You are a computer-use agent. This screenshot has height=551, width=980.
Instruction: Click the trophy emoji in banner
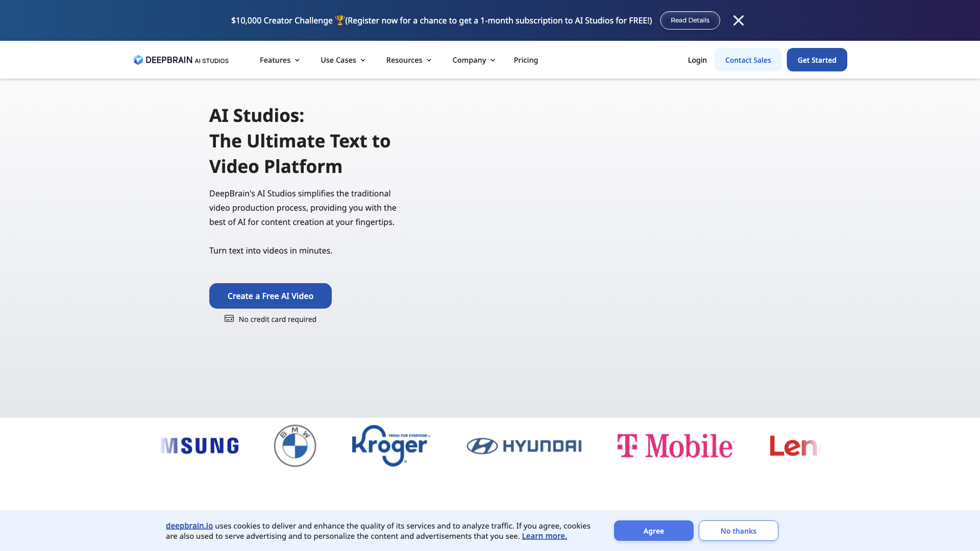pyautogui.click(x=339, y=20)
